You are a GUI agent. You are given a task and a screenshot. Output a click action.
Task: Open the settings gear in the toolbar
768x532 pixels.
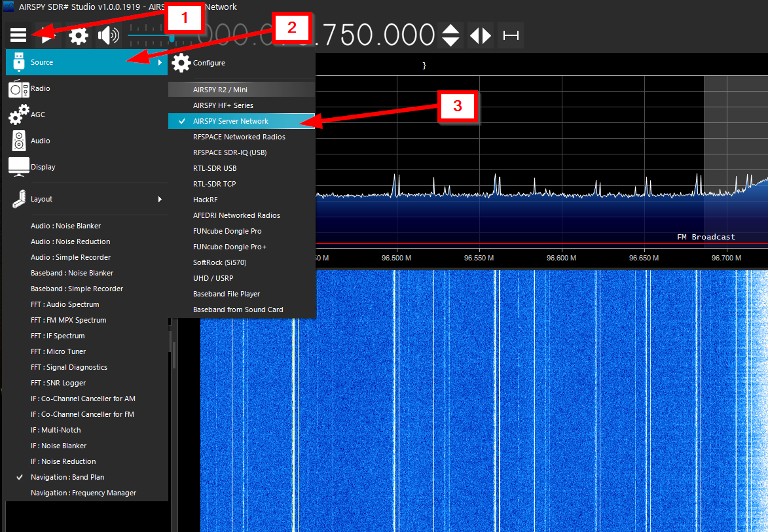click(x=79, y=35)
